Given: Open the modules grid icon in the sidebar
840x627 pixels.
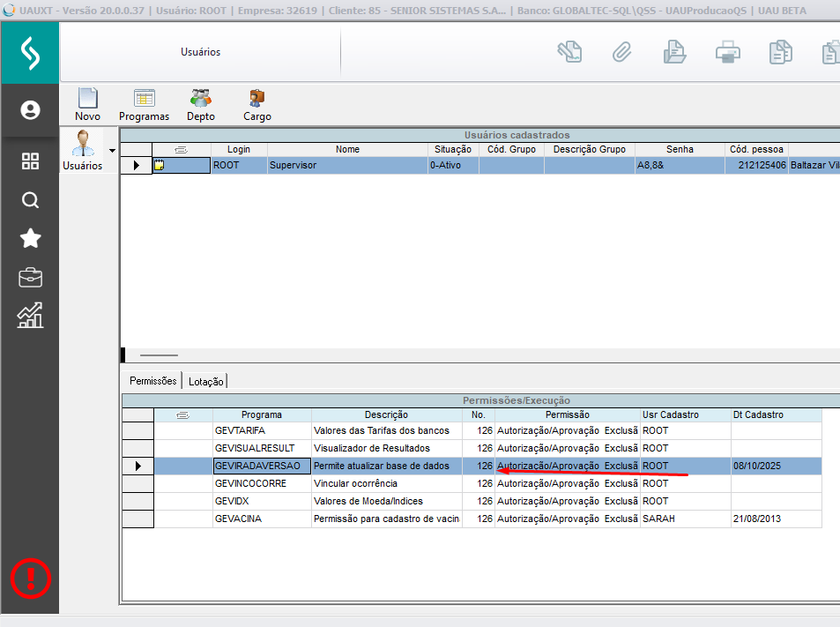Looking at the screenshot, I should pos(30,161).
